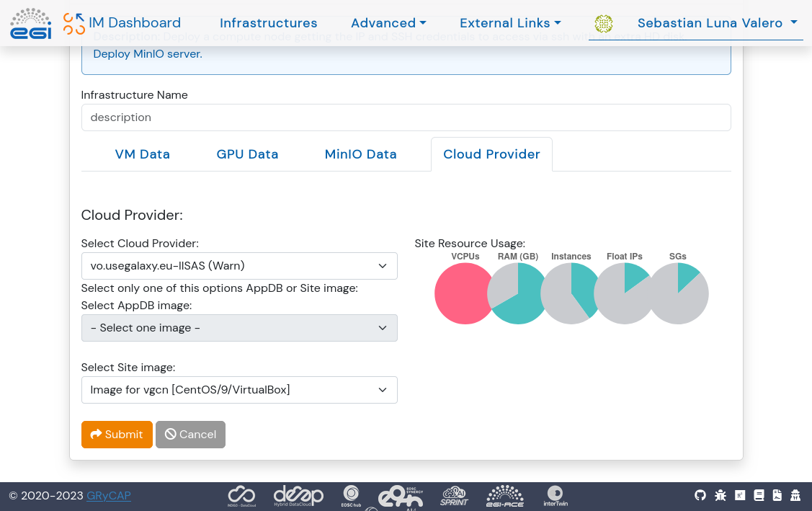Click the Instances usage pie chart
Viewport: 812px width, 511px height.
tap(571, 293)
